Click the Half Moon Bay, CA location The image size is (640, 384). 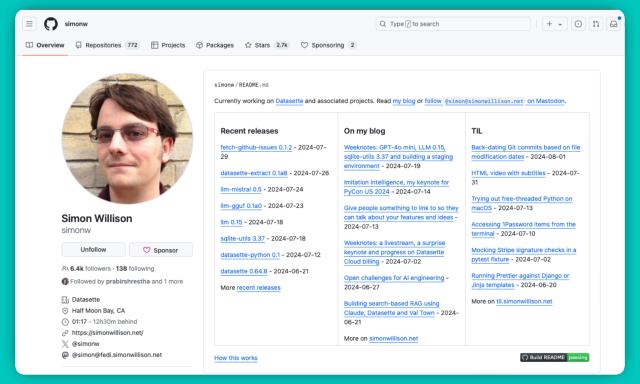[x=98, y=311]
